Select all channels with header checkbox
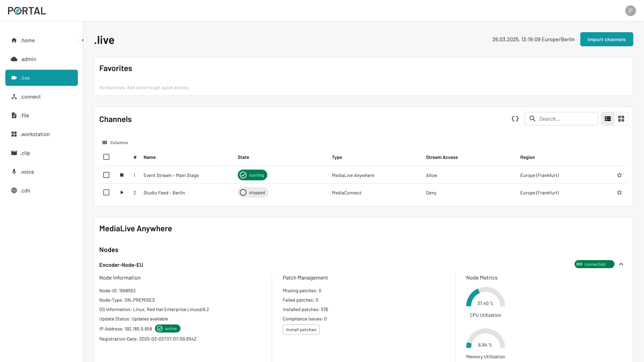 [106, 157]
